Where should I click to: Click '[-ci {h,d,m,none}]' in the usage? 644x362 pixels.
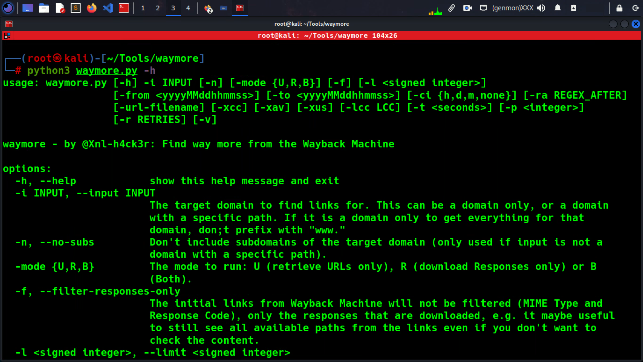pyautogui.click(x=462, y=95)
